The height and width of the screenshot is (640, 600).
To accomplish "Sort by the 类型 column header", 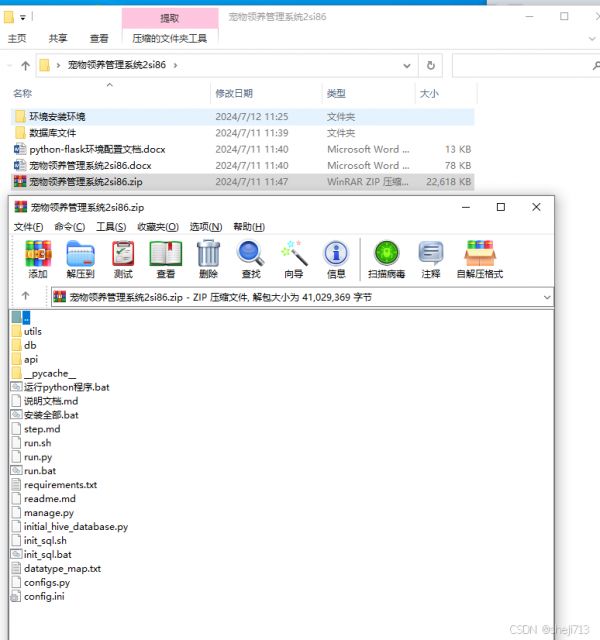I will point(336,93).
